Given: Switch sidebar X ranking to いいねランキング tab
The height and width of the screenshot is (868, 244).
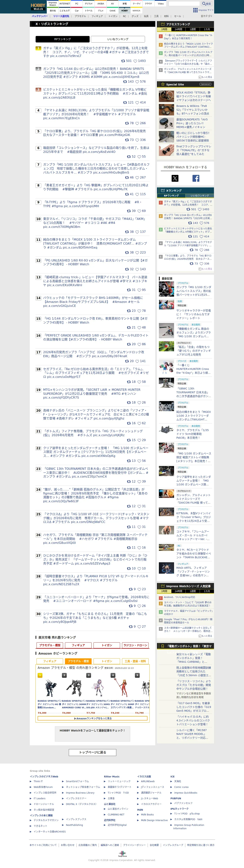Looking at the screenshot, I should [x=200, y=195].
